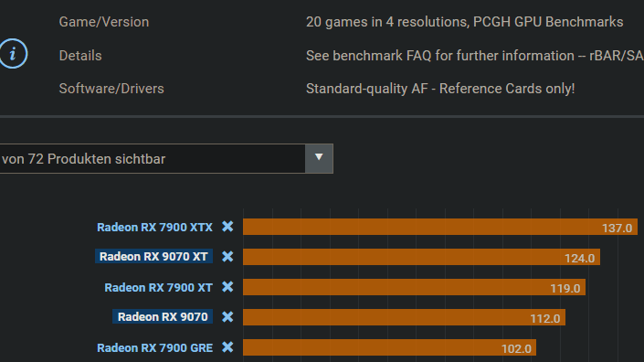Image resolution: width=644 pixels, height=362 pixels.
Task: Click the orange 112.0 benchmark bar
Action: pos(404,317)
